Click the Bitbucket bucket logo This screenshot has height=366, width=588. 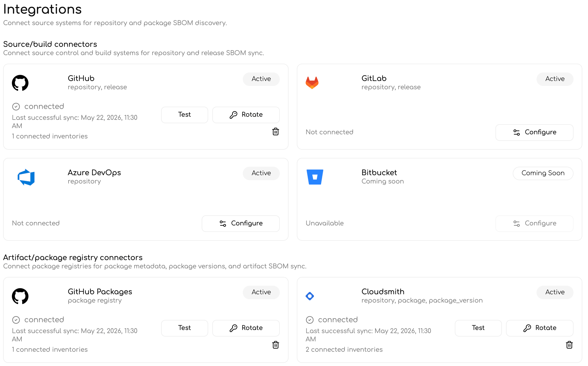click(315, 177)
